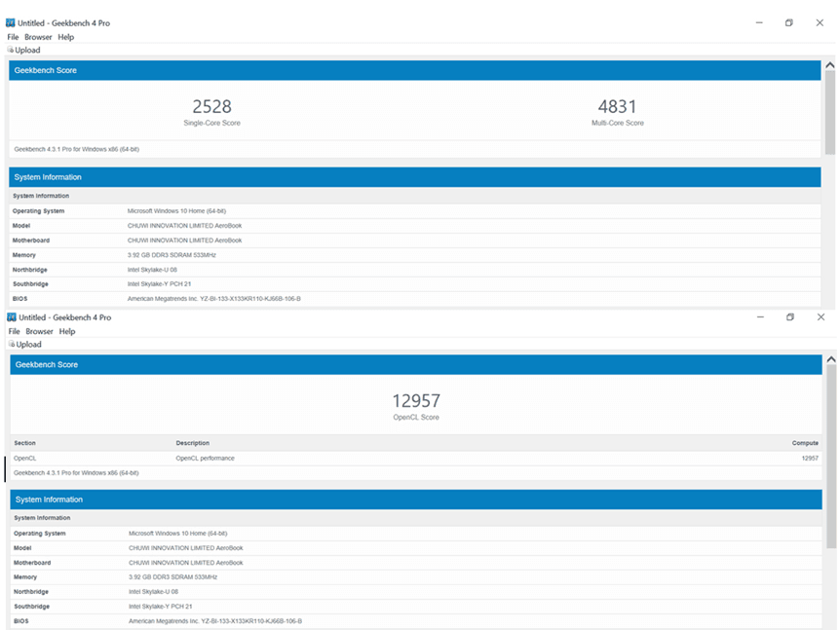Viewport: 840px width, 630px height.
Task: Click the large 12957 OpenCL Score number
Action: click(x=416, y=401)
